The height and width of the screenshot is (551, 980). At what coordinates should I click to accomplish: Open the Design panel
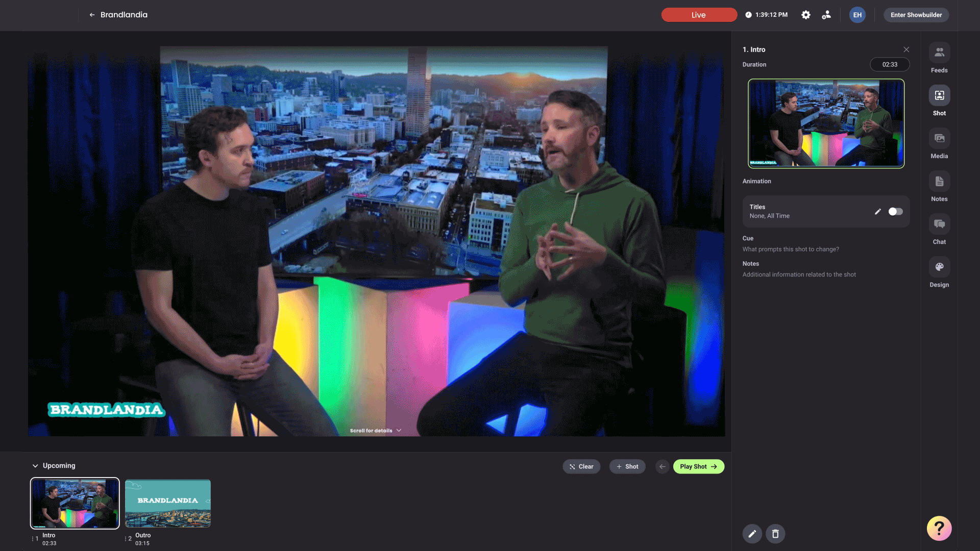[939, 272]
